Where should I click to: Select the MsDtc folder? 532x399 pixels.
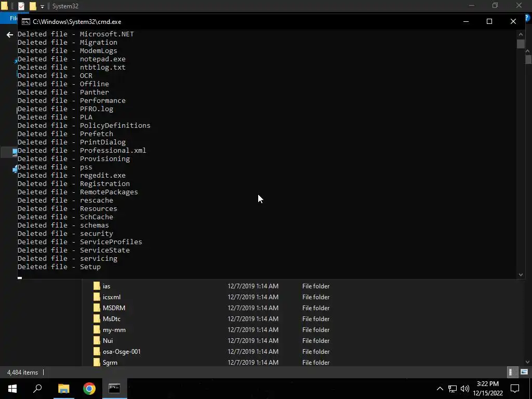[x=112, y=318]
